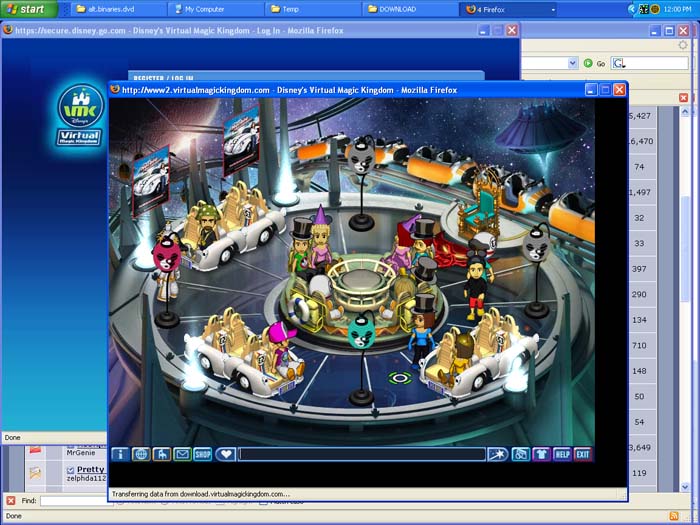Toggle checkbox next to Pretty thread
The image size is (700, 525).
click(x=70, y=470)
